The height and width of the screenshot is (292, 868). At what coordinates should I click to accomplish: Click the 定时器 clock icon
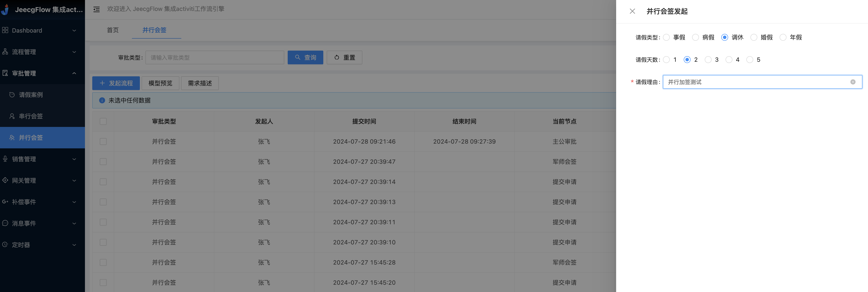click(5, 244)
